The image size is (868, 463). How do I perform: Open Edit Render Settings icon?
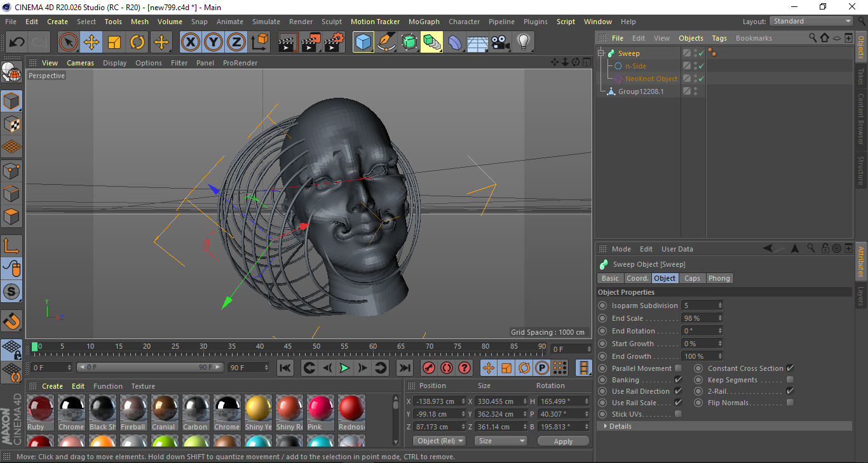[334, 43]
